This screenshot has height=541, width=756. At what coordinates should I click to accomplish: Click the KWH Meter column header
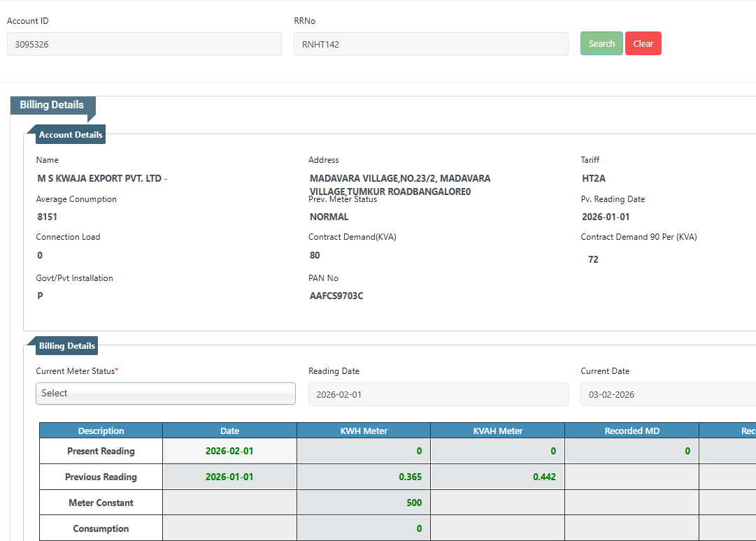tap(364, 431)
